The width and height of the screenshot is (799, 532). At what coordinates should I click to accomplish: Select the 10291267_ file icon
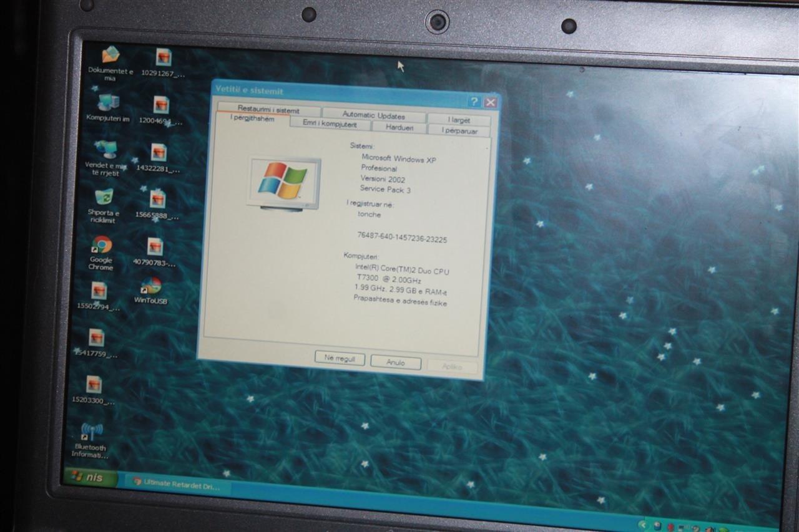[163, 62]
